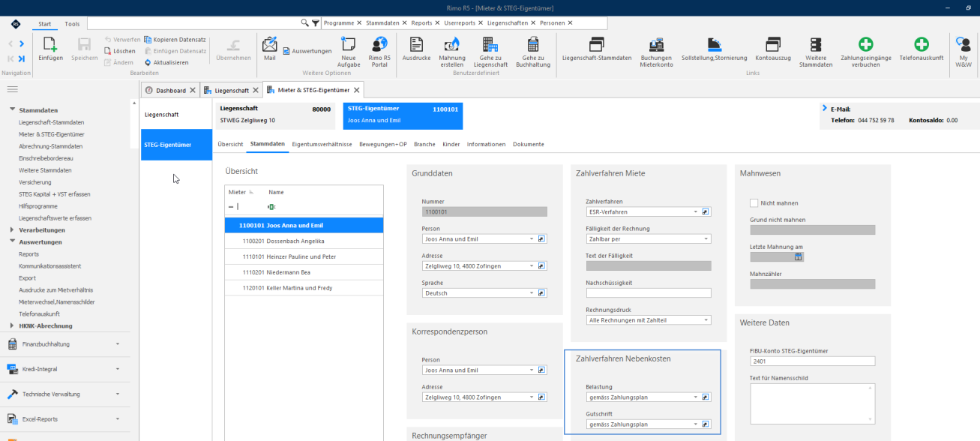Select the row 1100201 Dossenbach Angelika

coord(304,241)
